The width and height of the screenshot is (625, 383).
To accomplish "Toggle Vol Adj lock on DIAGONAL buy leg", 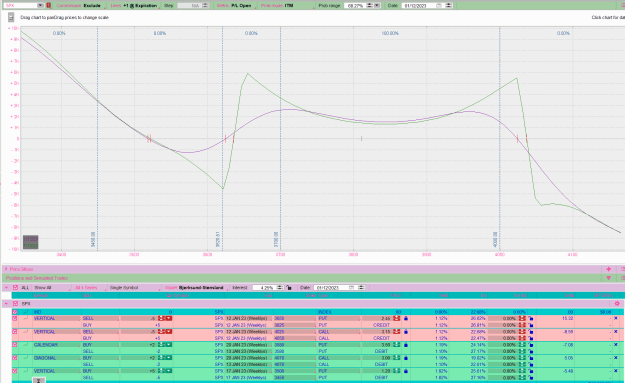I will 531,358.
